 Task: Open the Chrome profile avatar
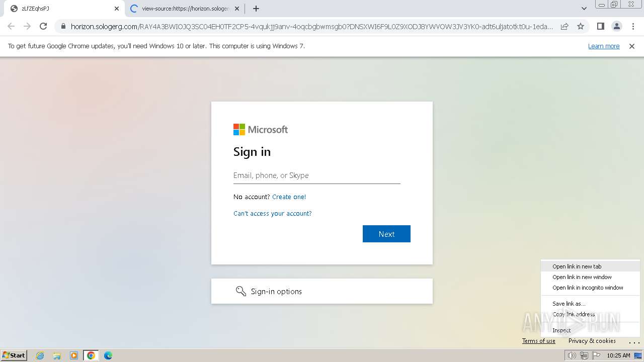coord(616,26)
